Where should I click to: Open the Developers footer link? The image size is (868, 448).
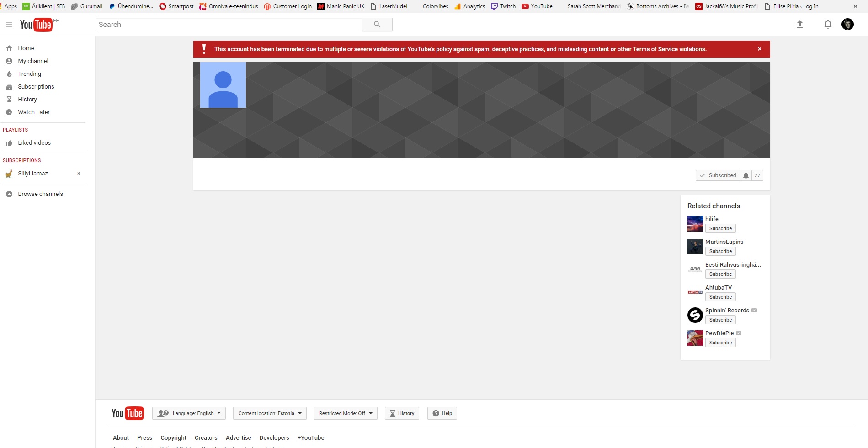pos(274,438)
